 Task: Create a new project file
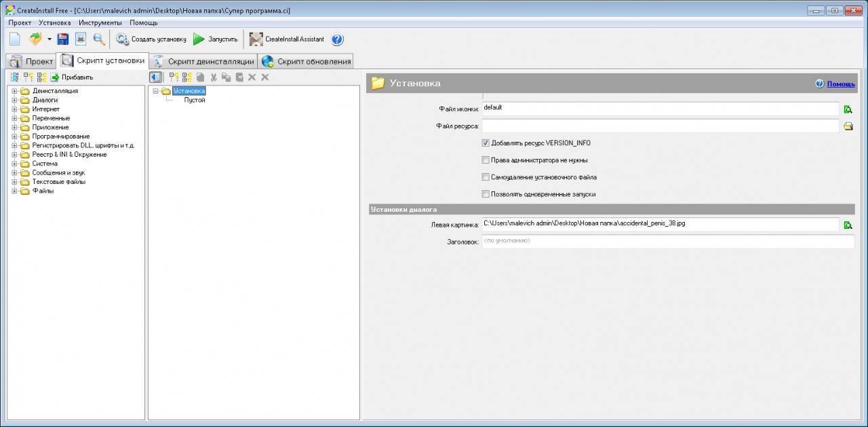point(15,39)
